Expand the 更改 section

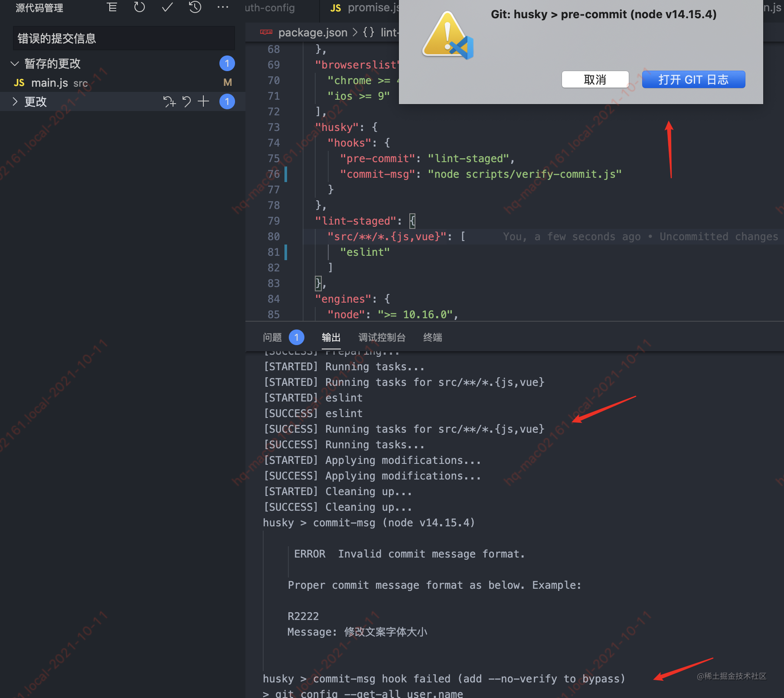15,101
